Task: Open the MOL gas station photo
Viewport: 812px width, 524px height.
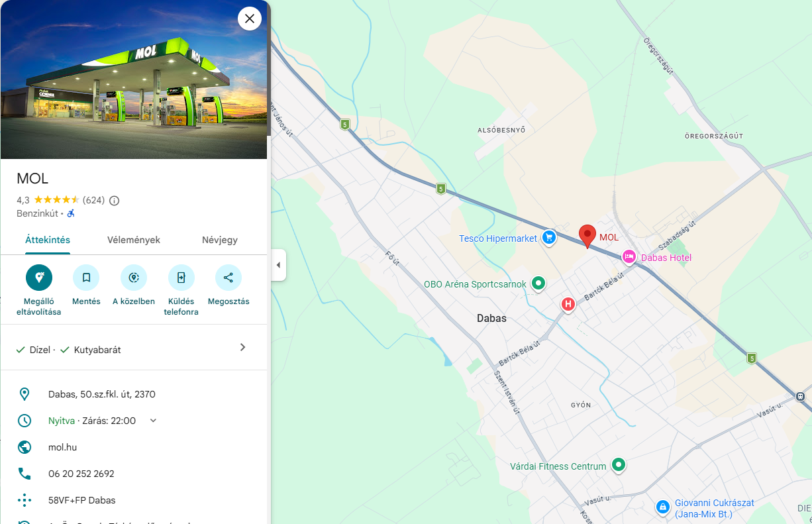Action: [x=134, y=79]
